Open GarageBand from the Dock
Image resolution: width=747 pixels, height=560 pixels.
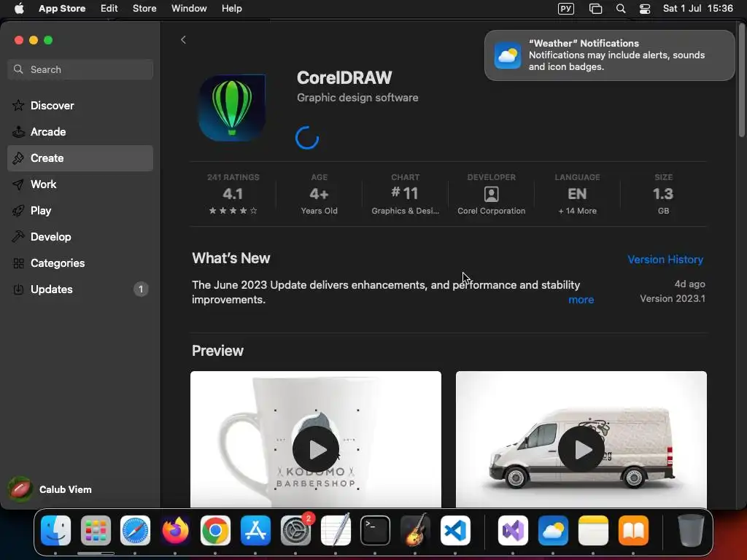pos(415,529)
